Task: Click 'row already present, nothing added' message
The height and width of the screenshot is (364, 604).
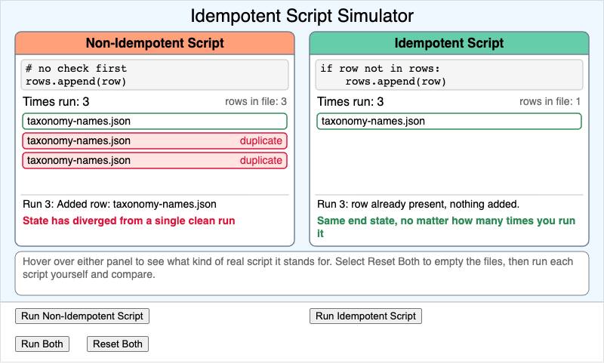Action: (x=418, y=204)
